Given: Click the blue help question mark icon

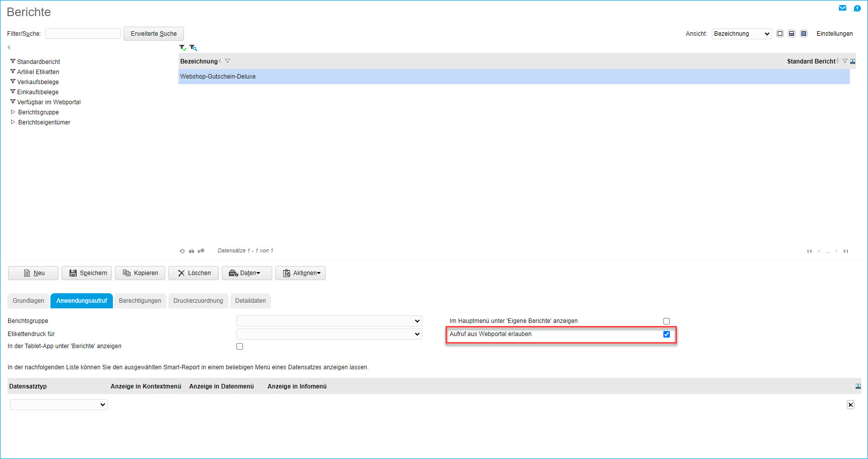Looking at the screenshot, I should (x=857, y=8).
